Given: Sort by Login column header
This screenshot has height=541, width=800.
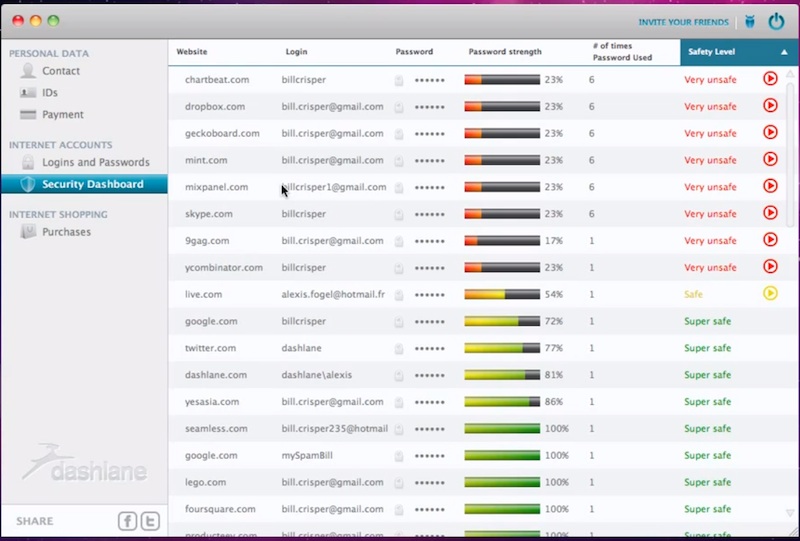Looking at the screenshot, I should pos(296,52).
